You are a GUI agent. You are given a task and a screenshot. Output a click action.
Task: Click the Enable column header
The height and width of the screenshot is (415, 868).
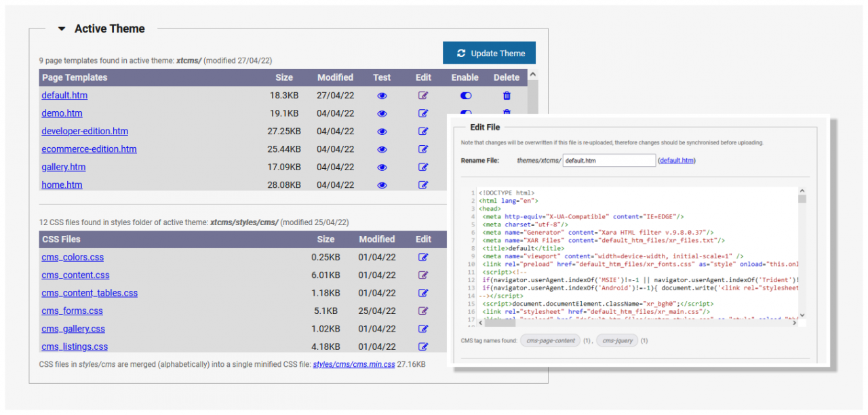pyautogui.click(x=465, y=77)
